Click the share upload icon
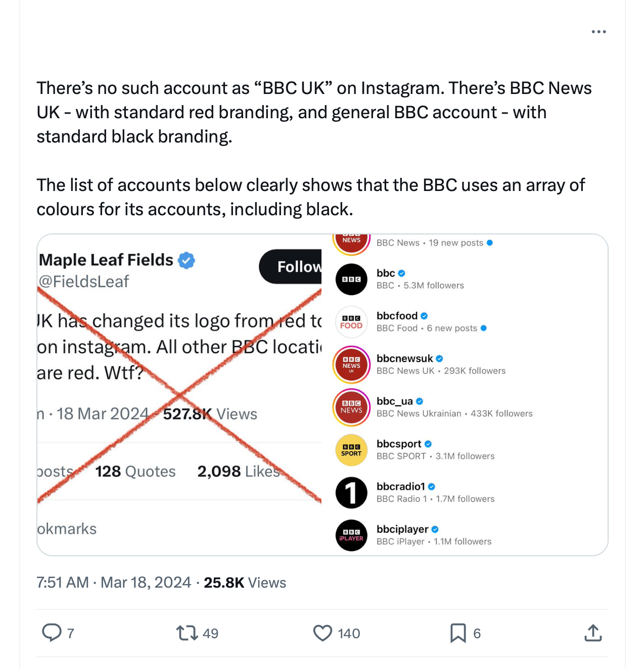 [593, 633]
